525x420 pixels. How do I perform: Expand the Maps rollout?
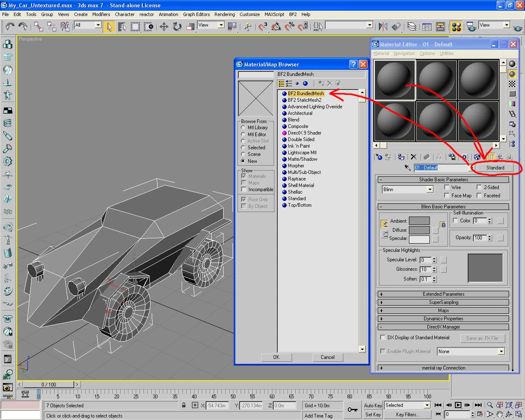tap(443, 310)
